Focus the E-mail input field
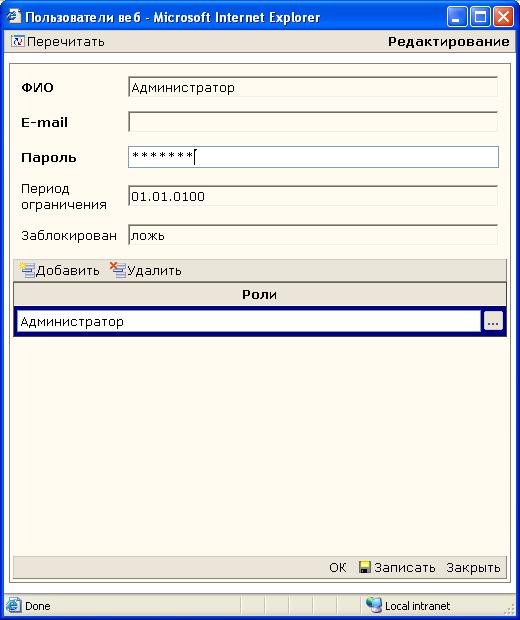 point(313,122)
